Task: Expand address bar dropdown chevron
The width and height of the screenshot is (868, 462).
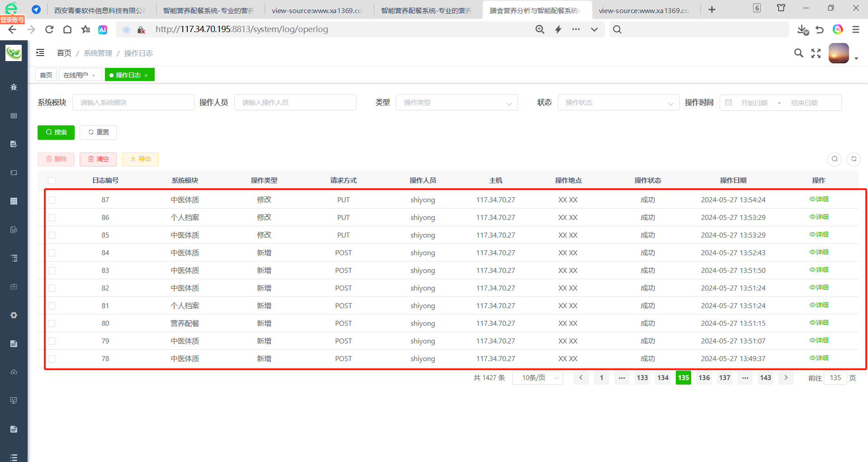Action: coord(594,29)
